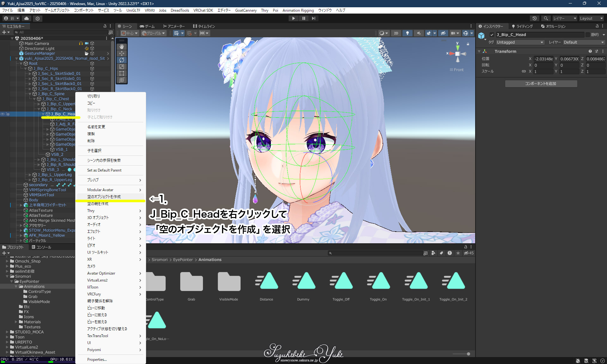
Task: Click the Play button
Action: point(293,18)
